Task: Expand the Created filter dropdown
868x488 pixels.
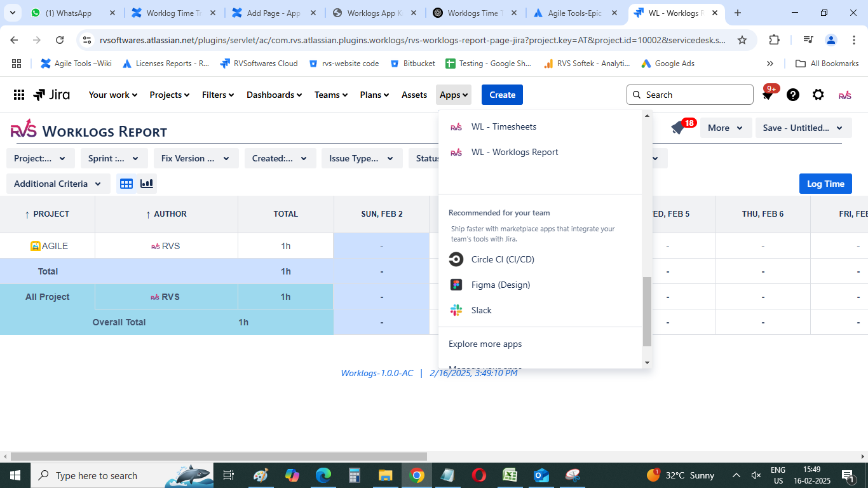Action: 280,158
